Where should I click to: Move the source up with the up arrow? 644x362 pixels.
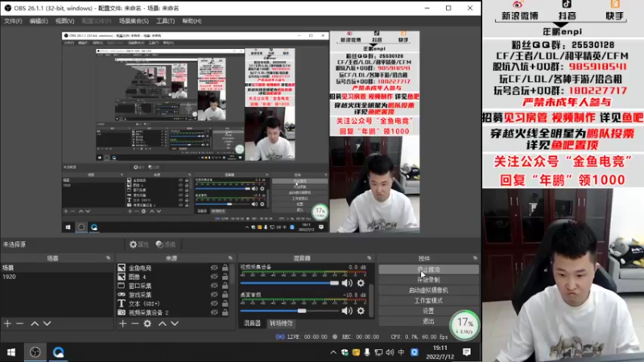(163, 323)
